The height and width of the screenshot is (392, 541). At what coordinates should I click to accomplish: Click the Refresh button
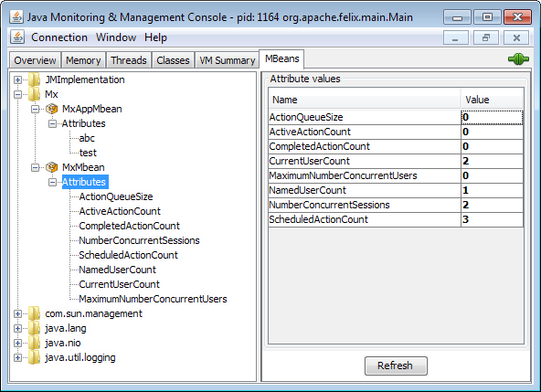click(396, 366)
